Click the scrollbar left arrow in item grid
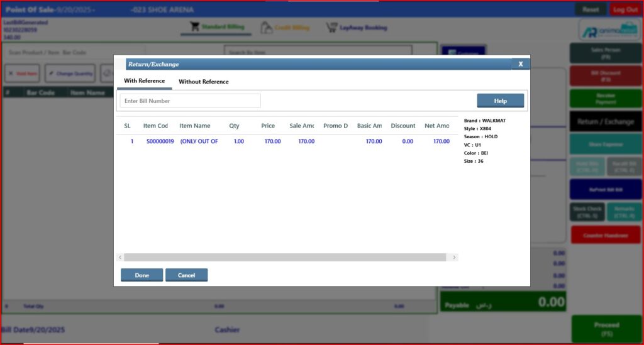This screenshot has width=644, height=345. click(120, 258)
